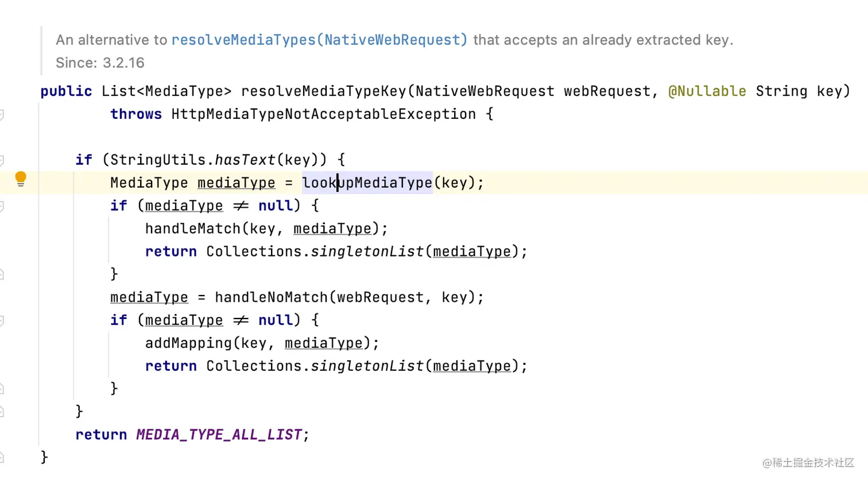Open the resolveMediaTypes(NativeWebRequest) doc link
The height and width of the screenshot is (482, 868).
pos(319,40)
